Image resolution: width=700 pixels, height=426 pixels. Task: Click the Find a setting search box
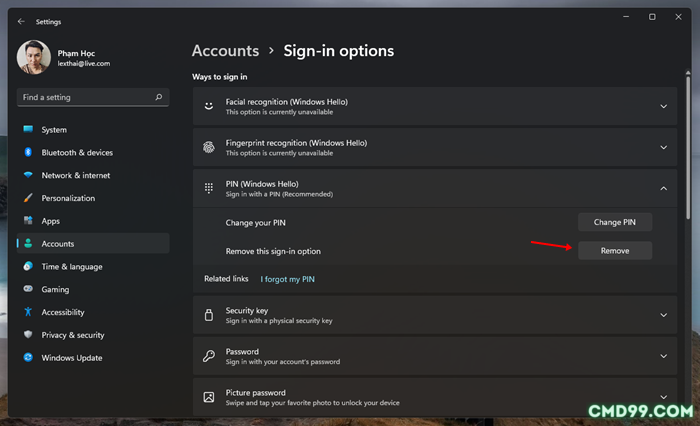[93, 97]
